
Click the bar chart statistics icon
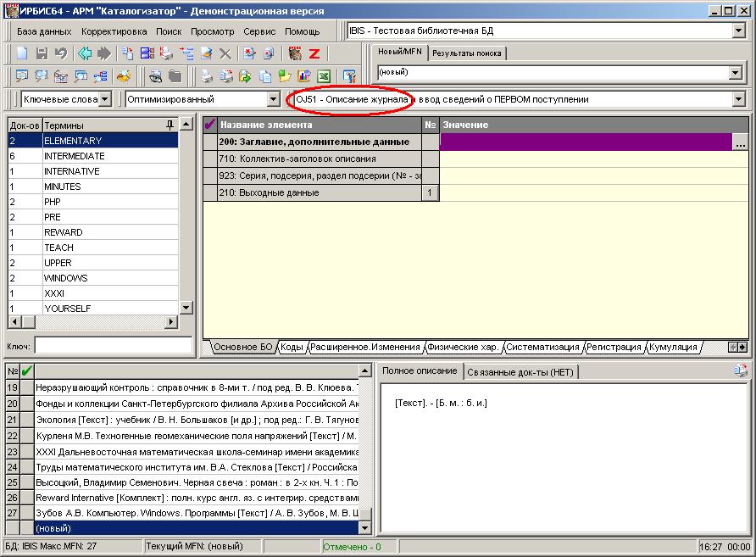coord(304,75)
